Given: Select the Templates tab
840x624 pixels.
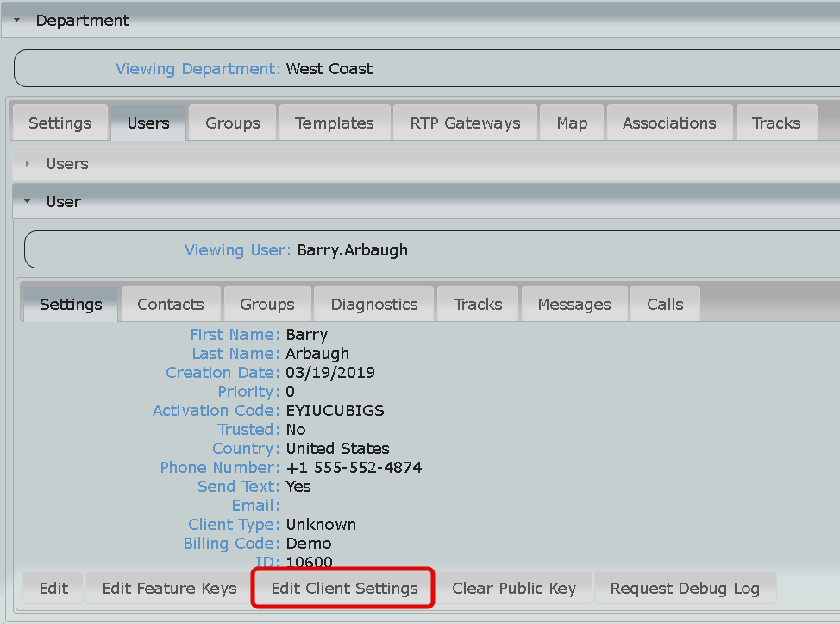Looking at the screenshot, I should pos(334,123).
